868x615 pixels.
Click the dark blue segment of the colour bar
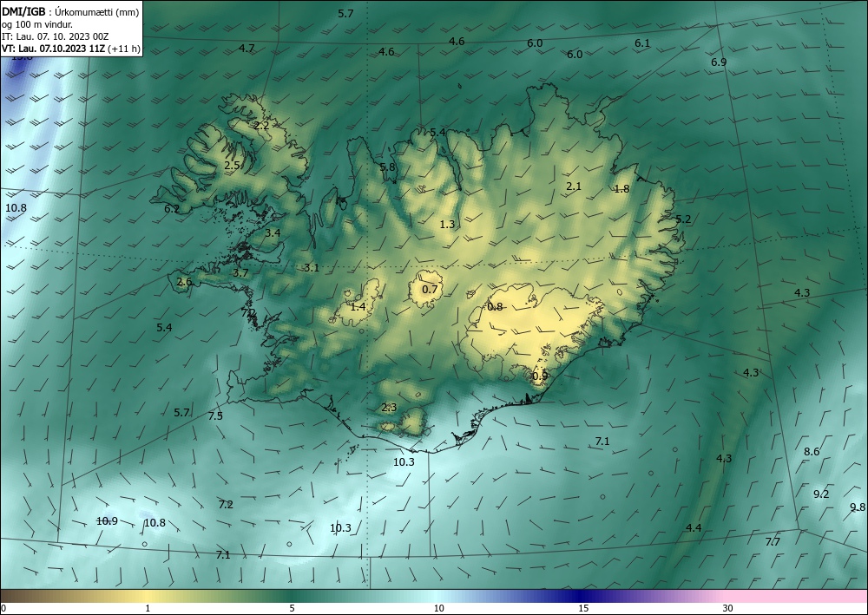582,596
